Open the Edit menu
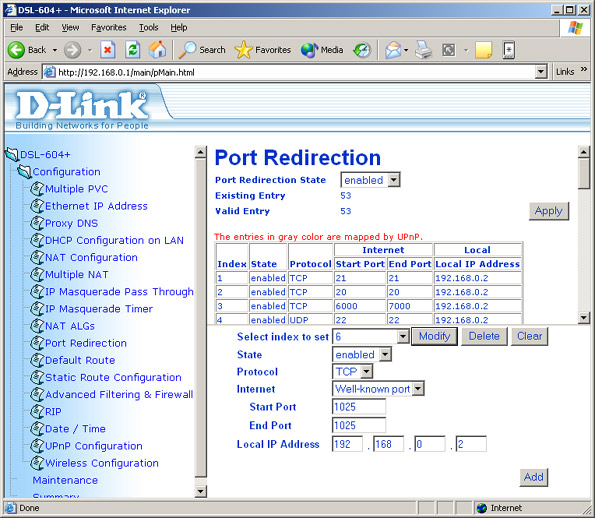Image resolution: width=595 pixels, height=518 pixels. click(42, 28)
